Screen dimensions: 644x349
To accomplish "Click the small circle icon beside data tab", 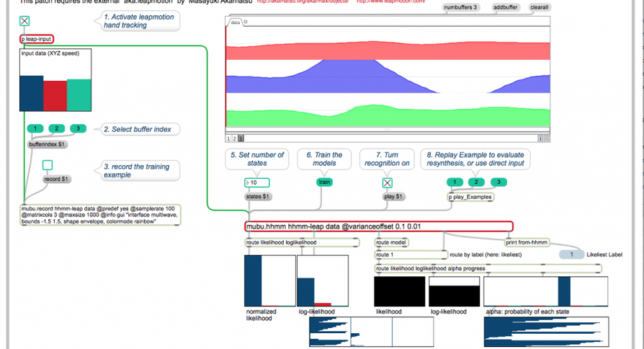I will tap(246, 22).
